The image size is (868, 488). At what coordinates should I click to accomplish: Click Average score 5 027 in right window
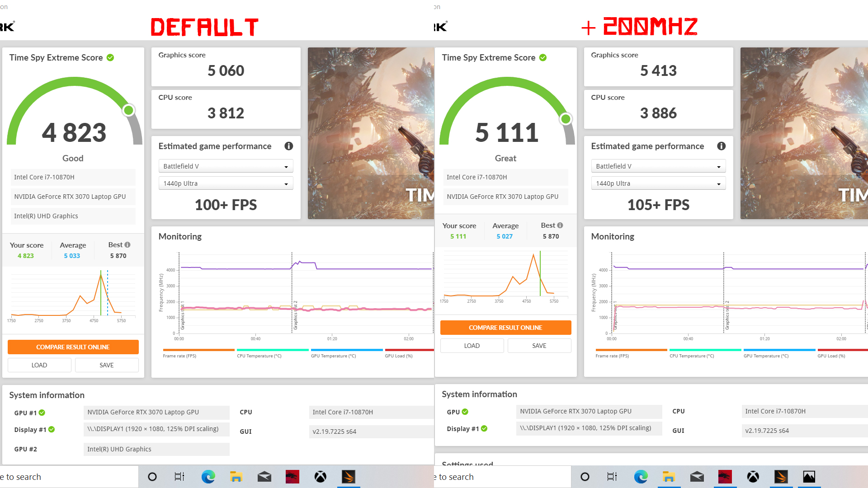(x=505, y=236)
